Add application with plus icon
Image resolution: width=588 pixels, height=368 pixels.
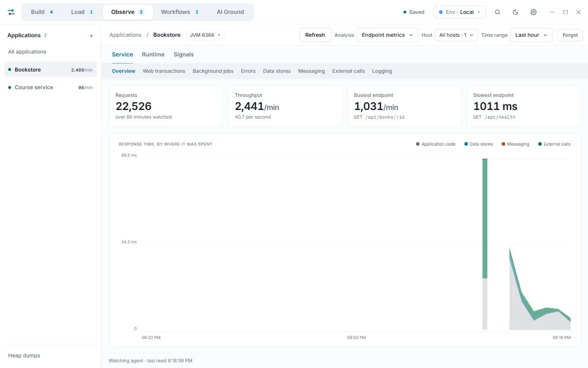click(91, 35)
